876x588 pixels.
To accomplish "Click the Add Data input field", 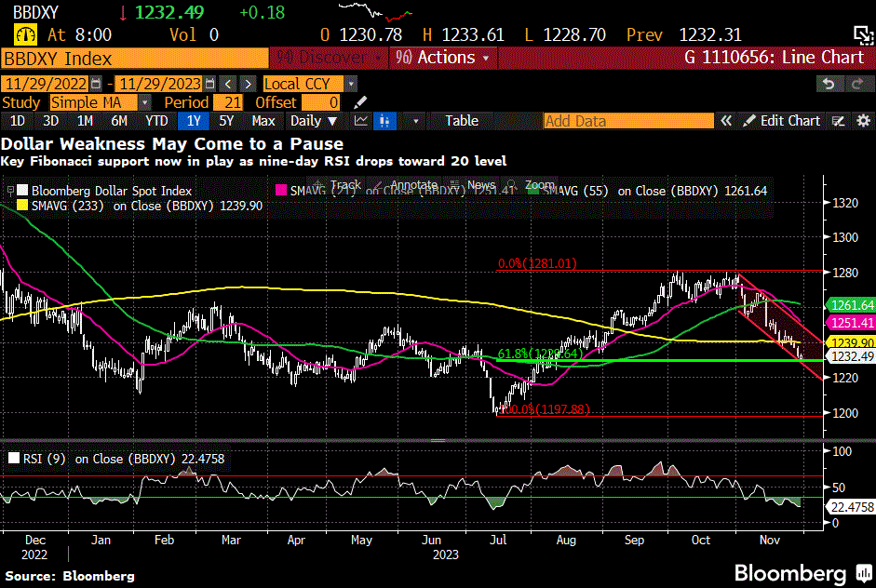I will 628,121.
